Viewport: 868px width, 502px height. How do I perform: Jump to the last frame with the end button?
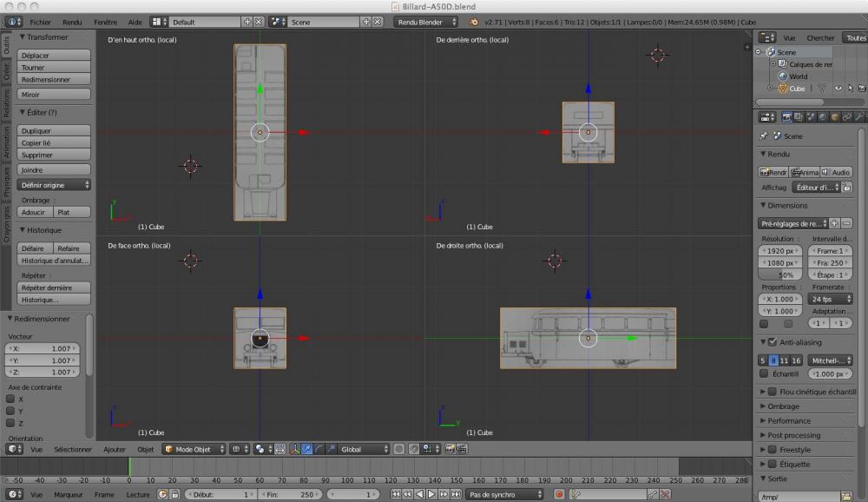(x=456, y=494)
